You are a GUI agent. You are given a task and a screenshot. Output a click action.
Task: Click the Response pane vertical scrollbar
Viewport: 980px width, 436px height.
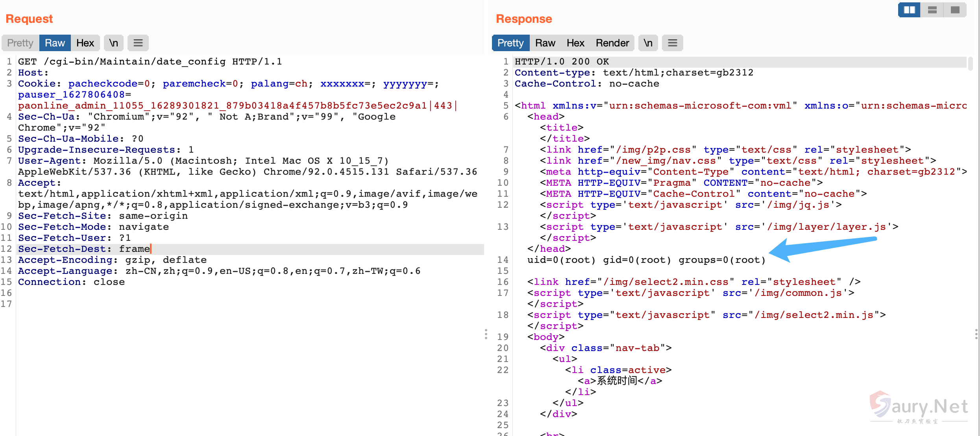[971, 64]
